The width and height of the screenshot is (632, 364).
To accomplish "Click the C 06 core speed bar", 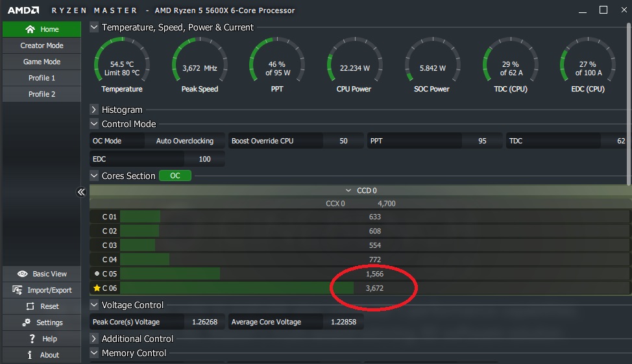I will (x=374, y=288).
